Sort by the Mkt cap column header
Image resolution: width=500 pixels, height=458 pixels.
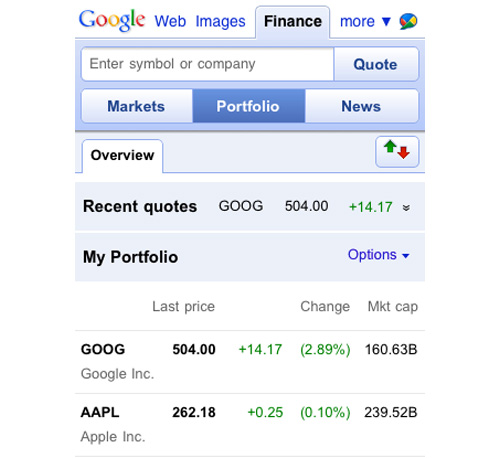(392, 307)
